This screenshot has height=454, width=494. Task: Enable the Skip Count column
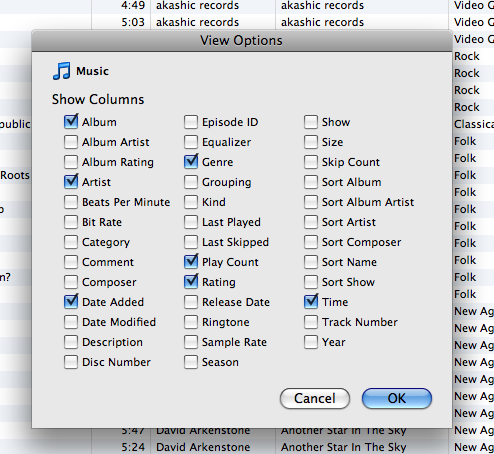(x=311, y=162)
